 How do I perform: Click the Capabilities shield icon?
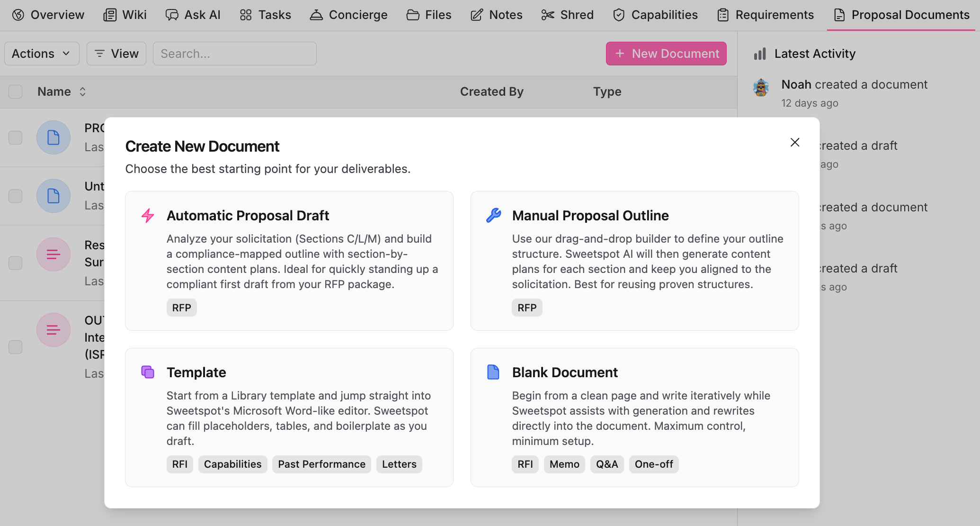point(619,15)
